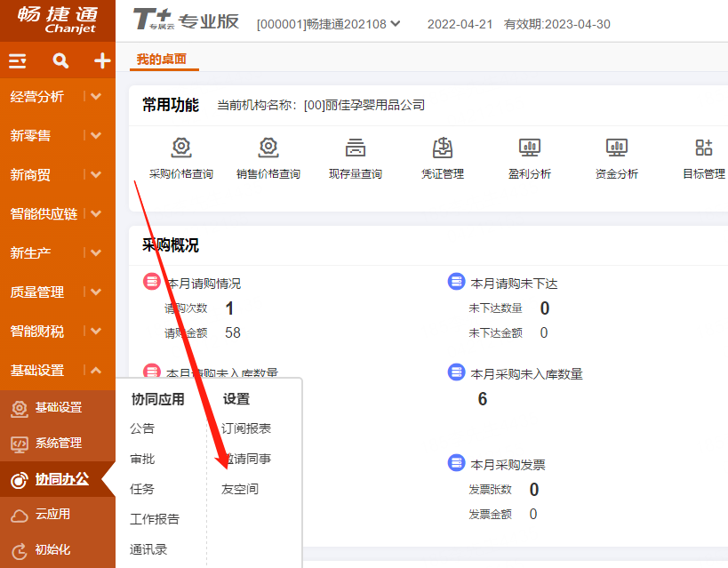The height and width of the screenshot is (568, 728).
Task: Click the 本月采购未入库数量 value 6
Action: coord(483,399)
